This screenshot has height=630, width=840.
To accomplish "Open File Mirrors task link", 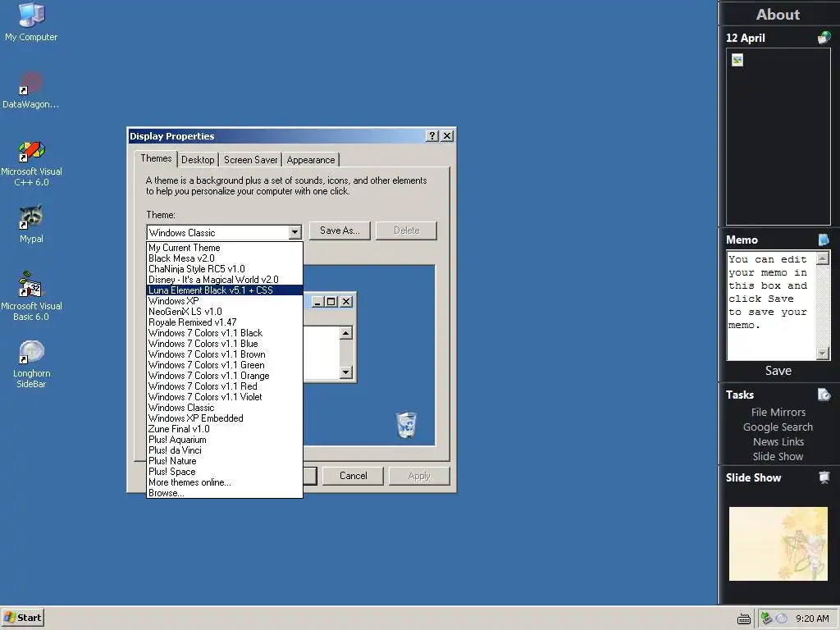I will [x=778, y=412].
